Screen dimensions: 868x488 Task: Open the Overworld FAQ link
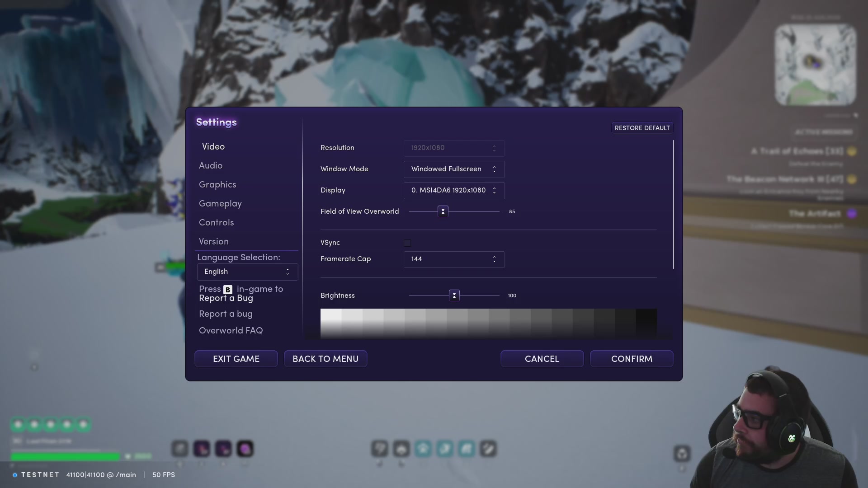pos(231,331)
